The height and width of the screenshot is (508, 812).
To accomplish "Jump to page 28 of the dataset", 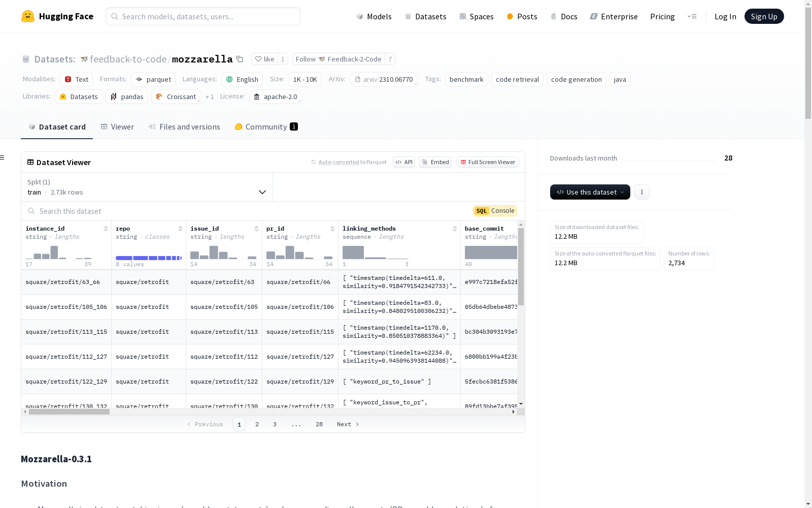I will pyautogui.click(x=319, y=424).
